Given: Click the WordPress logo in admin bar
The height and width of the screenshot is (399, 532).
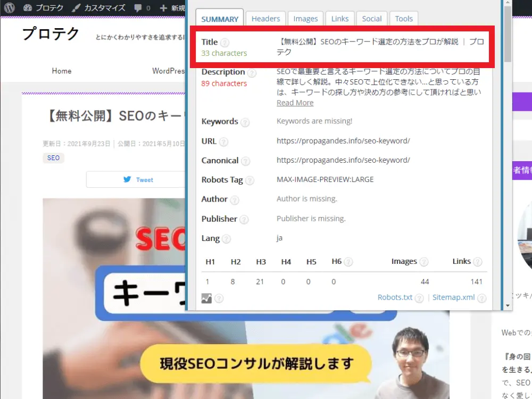Looking at the screenshot, I should (9, 8).
